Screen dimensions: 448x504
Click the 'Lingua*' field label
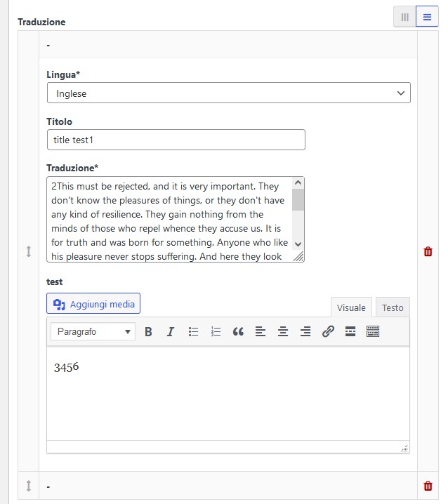coord(63,74)
